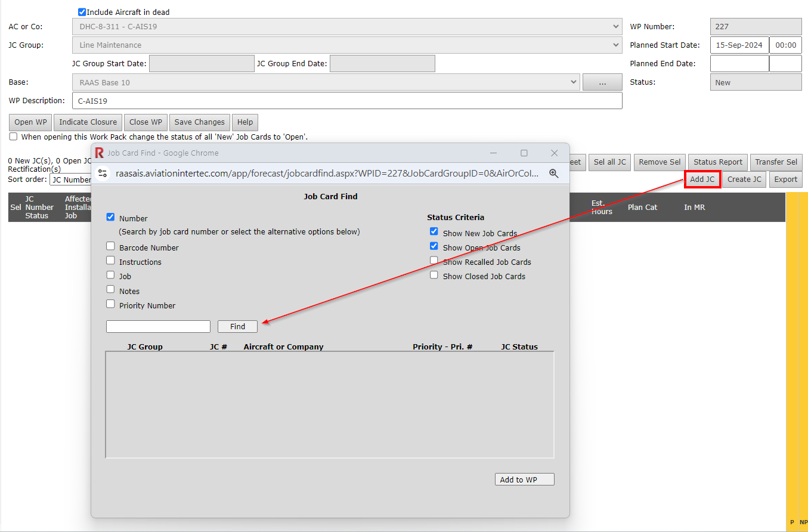Screen dimensions: 808x532
Task: Open the Status Report
Action: [717, 162]
